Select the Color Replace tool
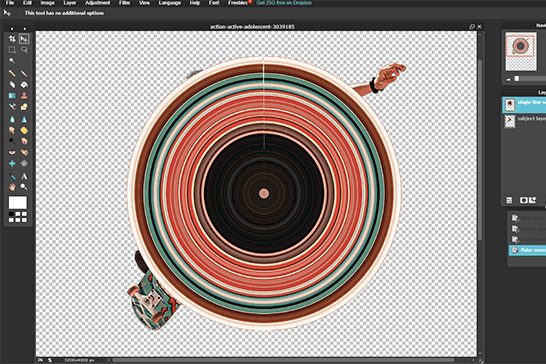The image size is (546, 364). click(12, 107)
